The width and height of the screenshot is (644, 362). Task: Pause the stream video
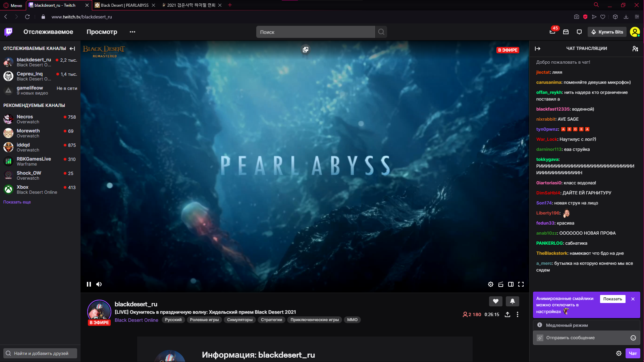click(89, 284)
